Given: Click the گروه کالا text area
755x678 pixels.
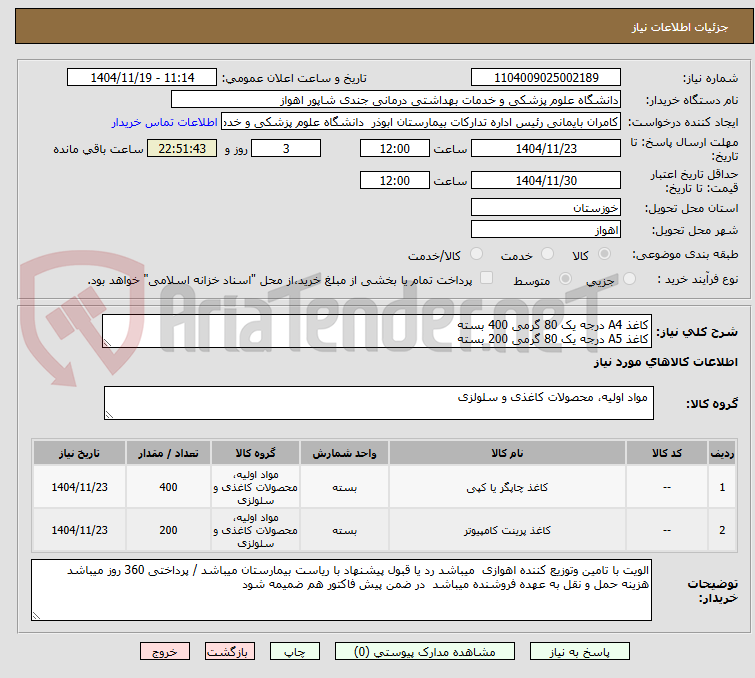Looking at the screenshot, I should tap(379, 403).
